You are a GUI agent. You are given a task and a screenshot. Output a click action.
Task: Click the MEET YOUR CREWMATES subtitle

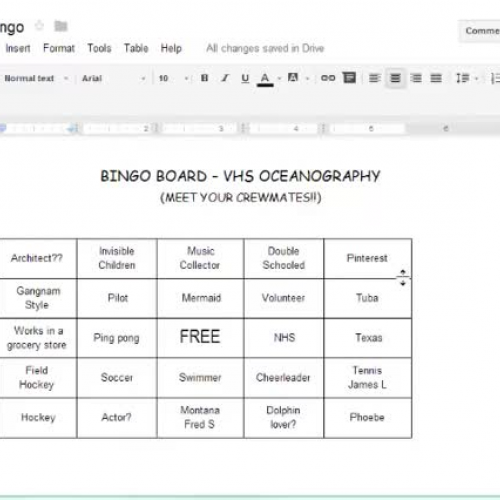241,197
